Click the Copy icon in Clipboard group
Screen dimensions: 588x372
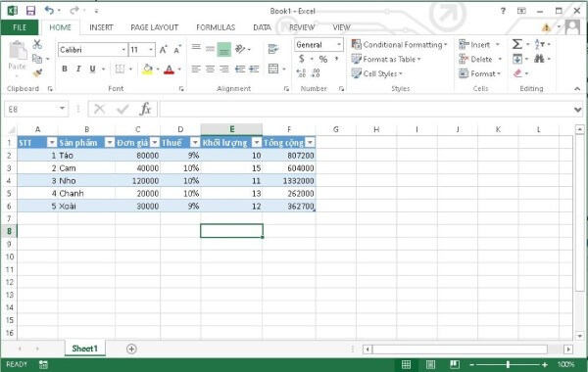(37, 59)
